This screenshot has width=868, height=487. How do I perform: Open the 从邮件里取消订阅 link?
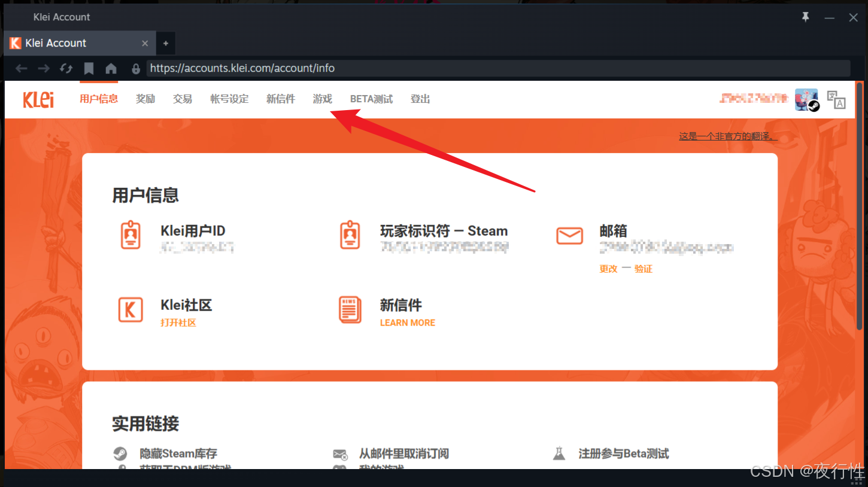coord(404,453)
